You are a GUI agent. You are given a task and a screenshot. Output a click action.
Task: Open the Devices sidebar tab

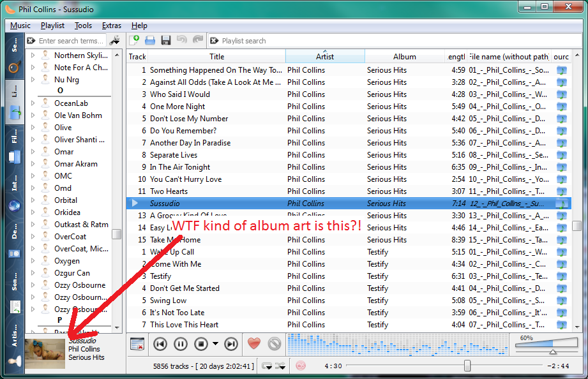point(15,242)
